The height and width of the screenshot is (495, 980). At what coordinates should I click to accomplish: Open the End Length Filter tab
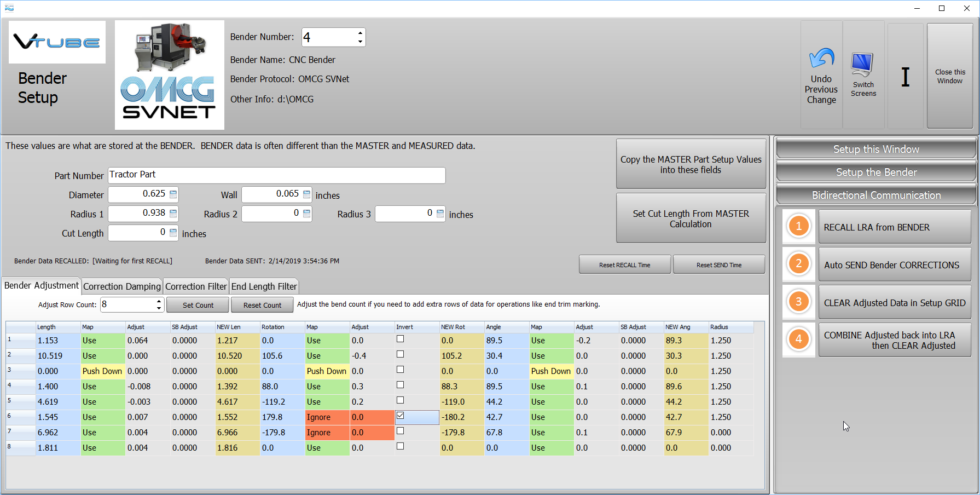264,286
